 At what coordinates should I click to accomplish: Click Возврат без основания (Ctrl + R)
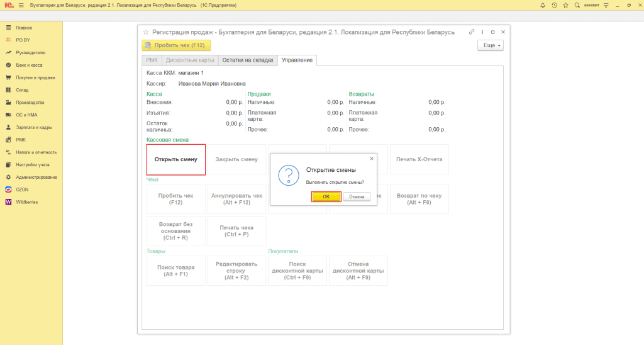[176, 231]
